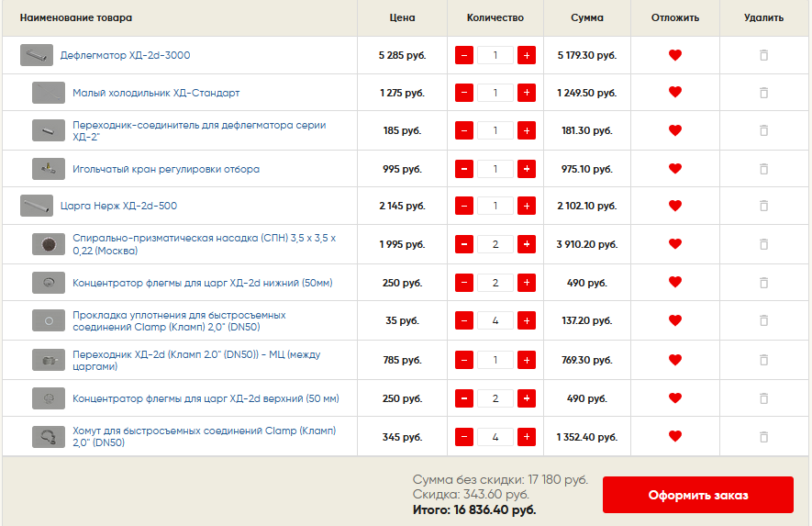Viewport: 812px width, 526px height.
Task: Open Игольчатый кран регулировки отбора link
Action: (x=166, y=169)
